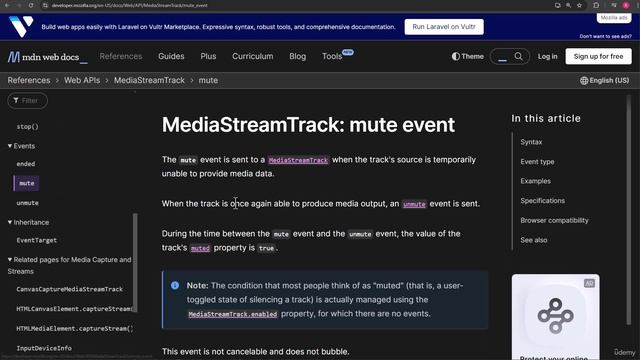The width and height of the screenshot is (640, 360).
Task: Click the page vertical scrollbar
Action: click(629, 210)
